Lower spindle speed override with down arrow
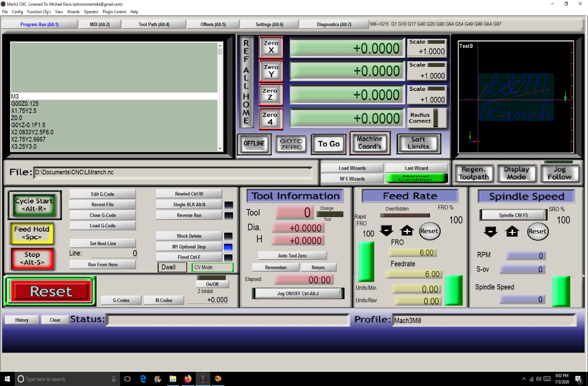Viewport: 588px width, 386px height. 491,232
